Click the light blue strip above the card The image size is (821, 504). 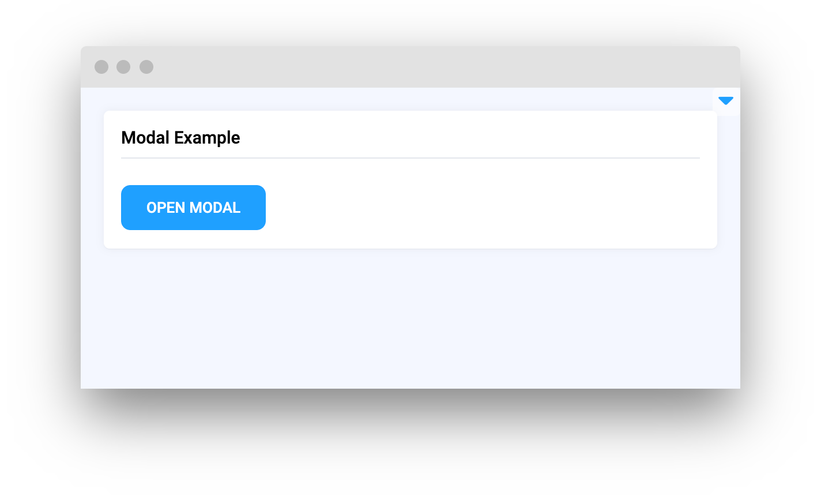point(404,99)
